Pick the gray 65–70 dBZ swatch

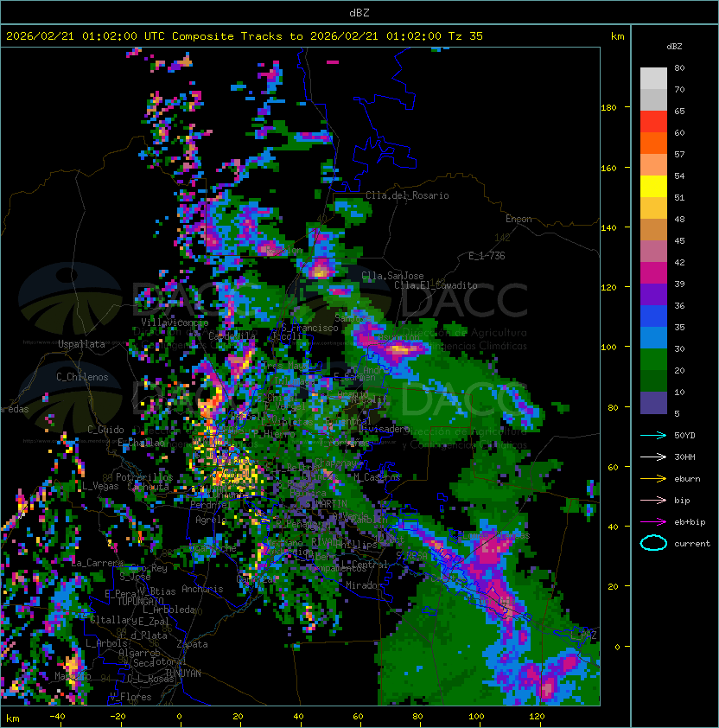653,99
